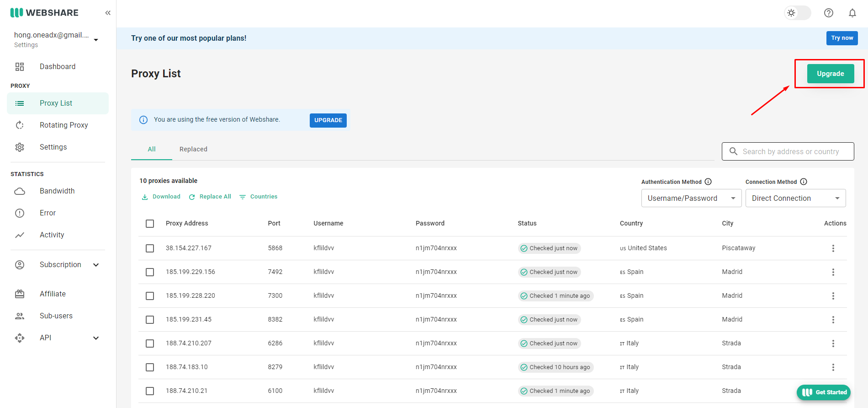
Task: Select checkbox for proxy 185.199.231.45
Action: click(x=150, y=320)
